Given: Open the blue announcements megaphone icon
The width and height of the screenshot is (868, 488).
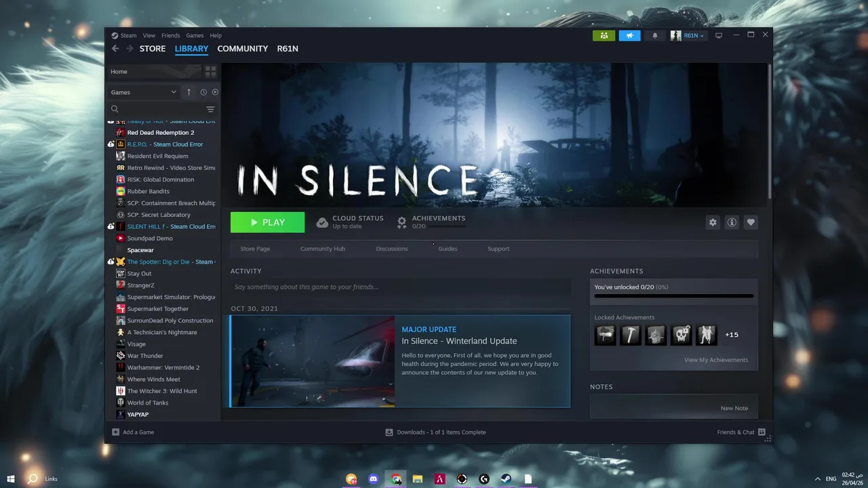Looking at the screenshot, I should pyautogui.click(x=629, y=35).
